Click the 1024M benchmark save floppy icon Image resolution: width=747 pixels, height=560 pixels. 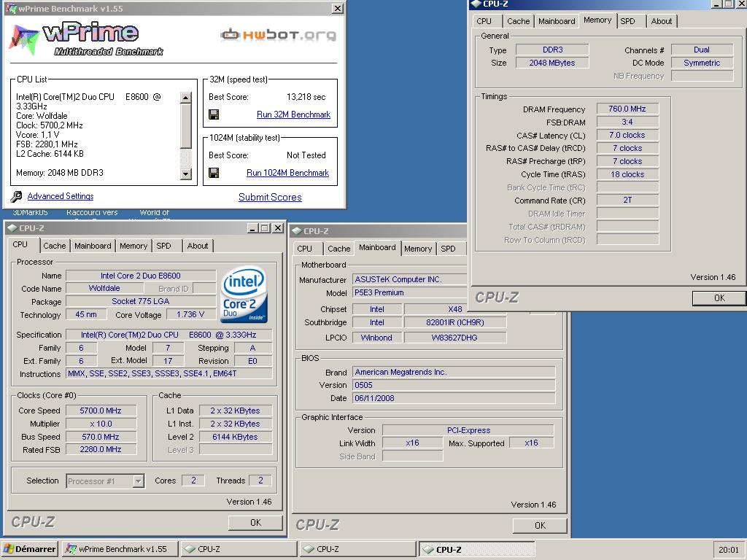click(214, 172)
